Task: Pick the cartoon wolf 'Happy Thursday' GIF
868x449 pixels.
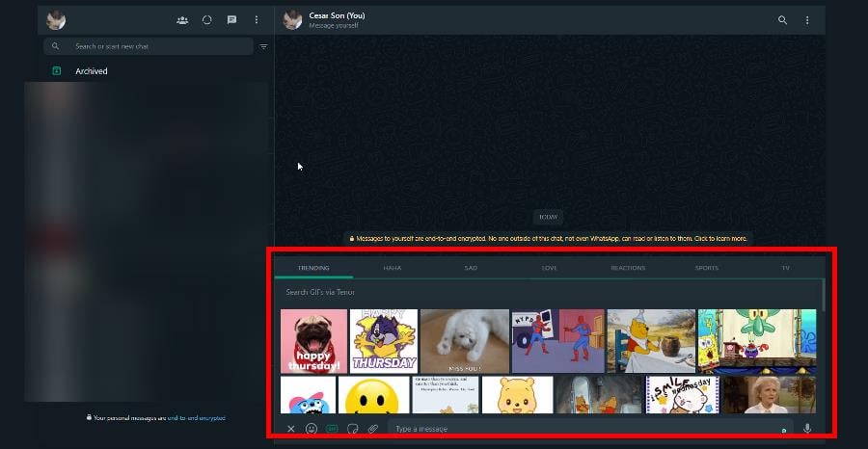Action: (384, 341)
